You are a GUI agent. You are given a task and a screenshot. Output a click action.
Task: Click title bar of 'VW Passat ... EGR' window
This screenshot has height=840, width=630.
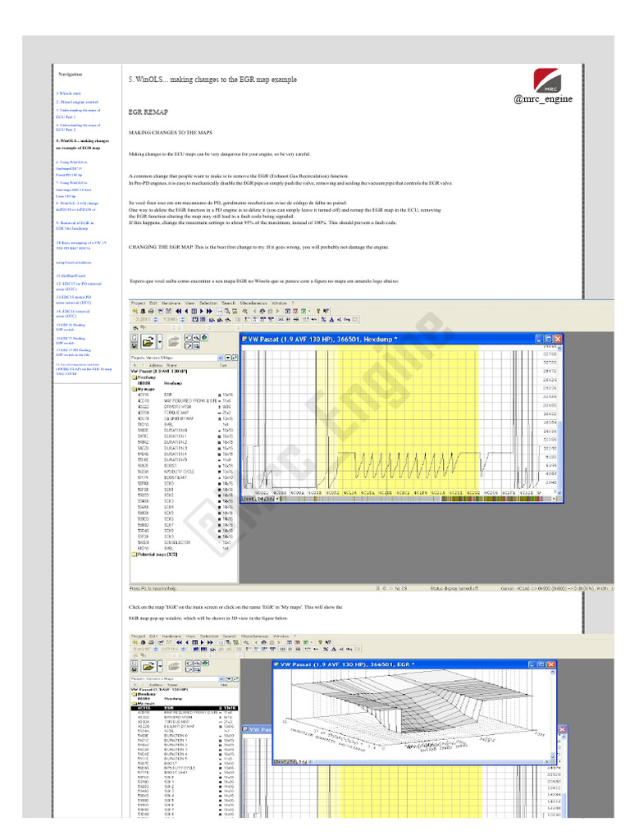point(414,664)
